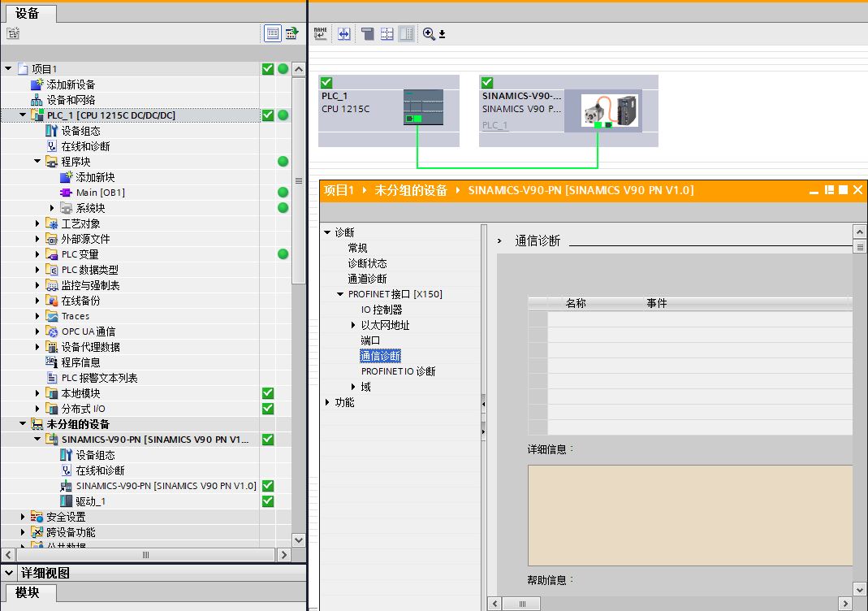Select 驱动_1 in the project tree
The width and height of the screenshot is (868, 611).
(90, 501)
